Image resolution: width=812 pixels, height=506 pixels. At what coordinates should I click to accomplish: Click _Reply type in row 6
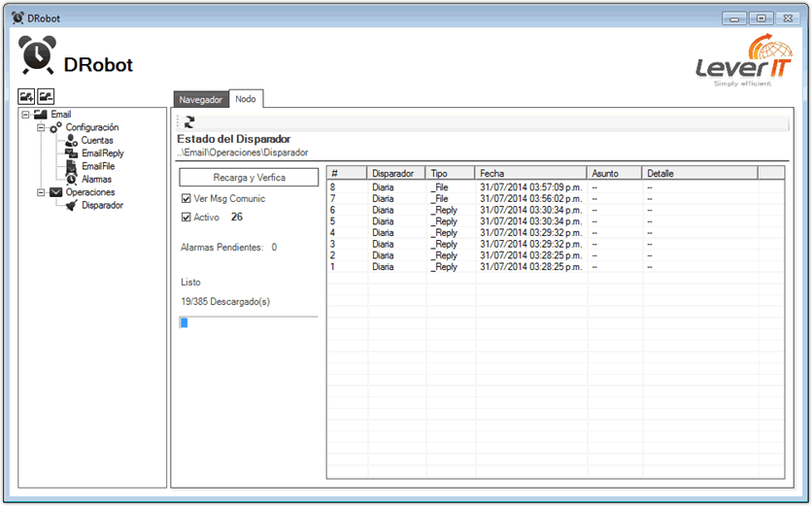point(444,211)
